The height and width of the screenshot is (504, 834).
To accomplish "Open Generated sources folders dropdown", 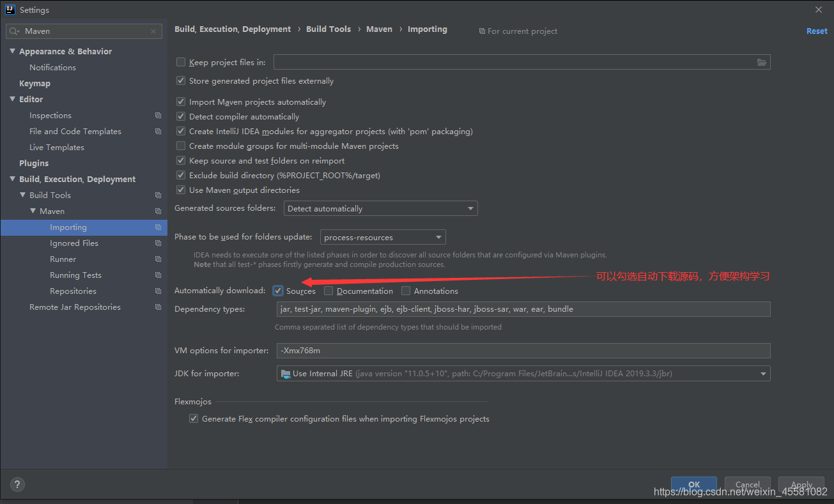I will tap(380, 208).
